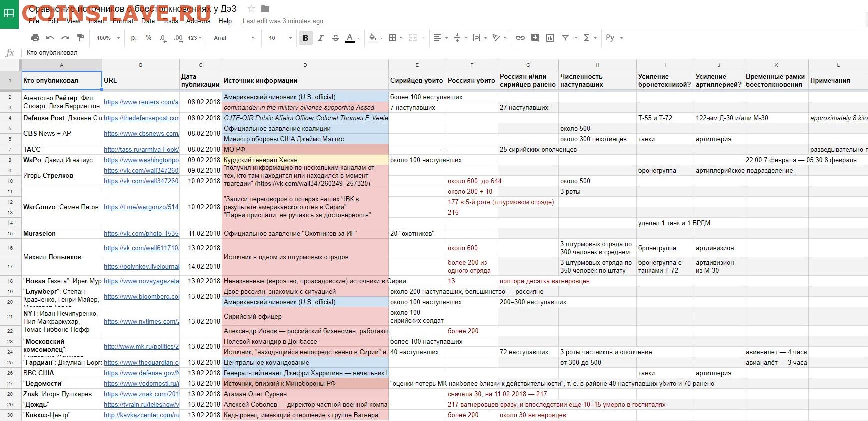Screen dimensions: 868x421
Task: Open 'Last edit was 3 minutes ago'
Action: click(x=283, y=21)
